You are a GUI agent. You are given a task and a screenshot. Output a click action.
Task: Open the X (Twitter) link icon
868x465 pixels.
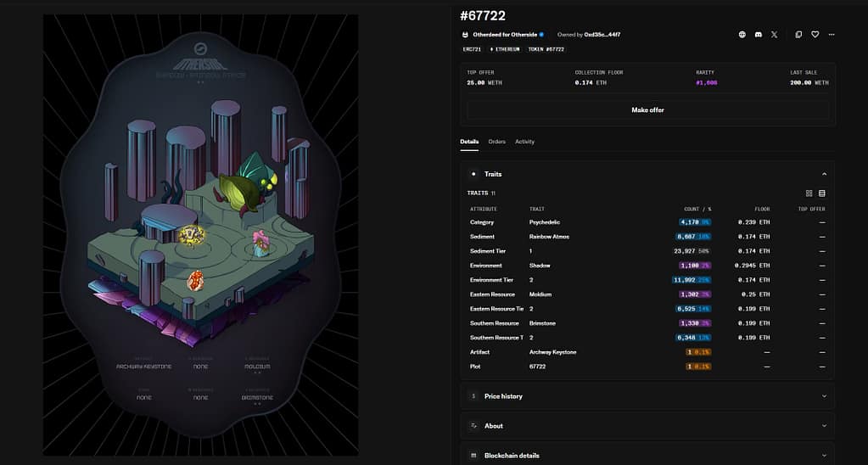[x=775, y=34]
